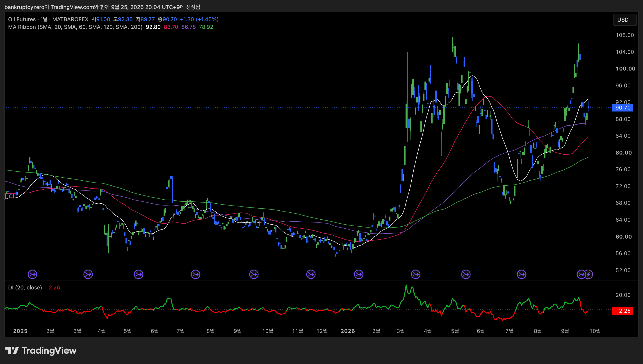Click the 100.00 price axis label

coord(625,69)
